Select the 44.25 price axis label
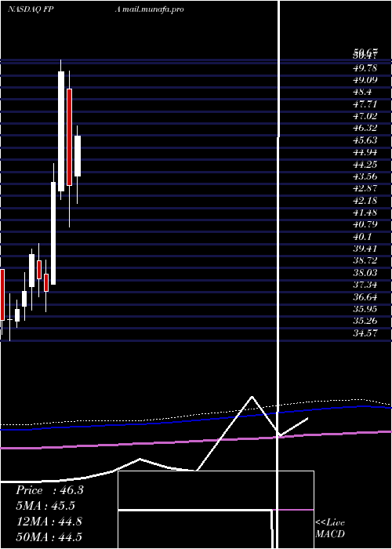Screen dimensions: 392x549 click(x=365, y=165)
